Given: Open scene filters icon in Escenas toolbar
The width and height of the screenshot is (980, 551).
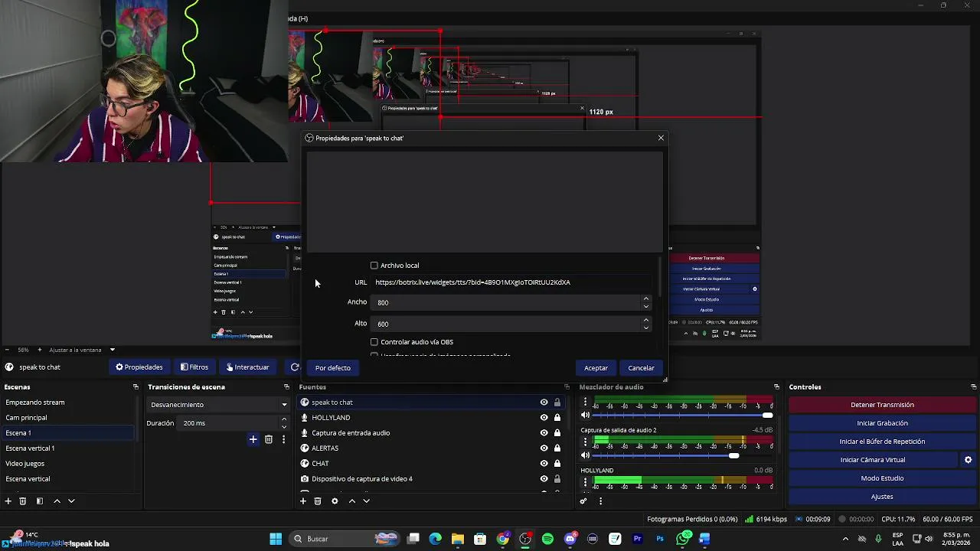Looking at the screenshot, I should click(x=40, y=501).
